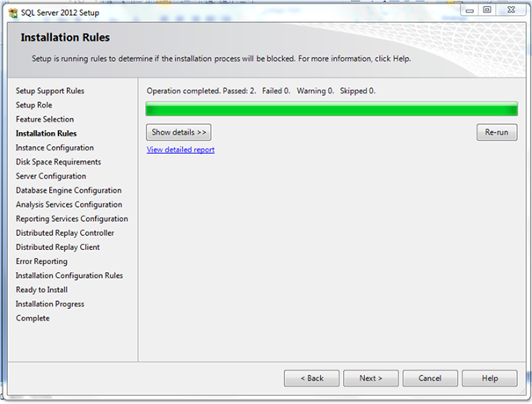Select the Installation Rules step in sidebar
Image resolution: width=532 pixels, height=404 pixels.
46,134
